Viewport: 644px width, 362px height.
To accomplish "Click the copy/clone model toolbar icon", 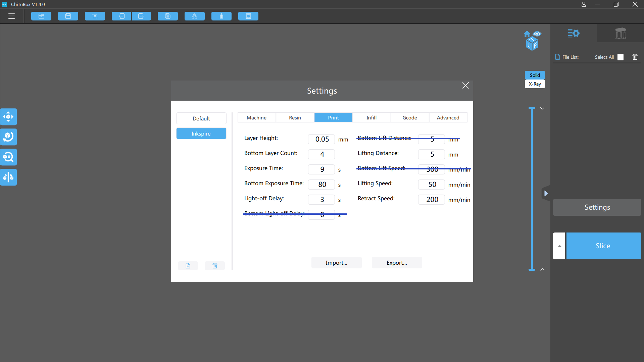I will (x=168, y=16).
